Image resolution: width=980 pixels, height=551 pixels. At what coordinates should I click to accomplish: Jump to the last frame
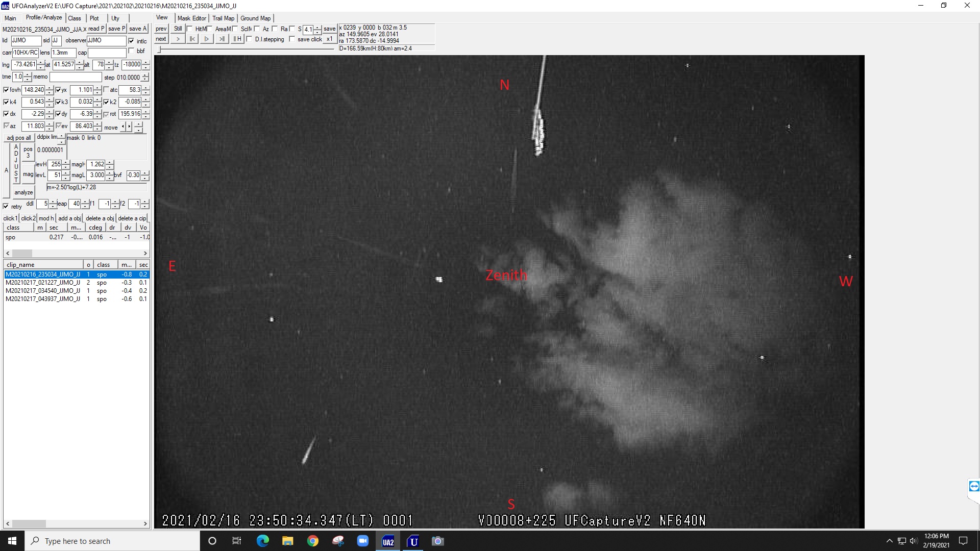[222, 39]
